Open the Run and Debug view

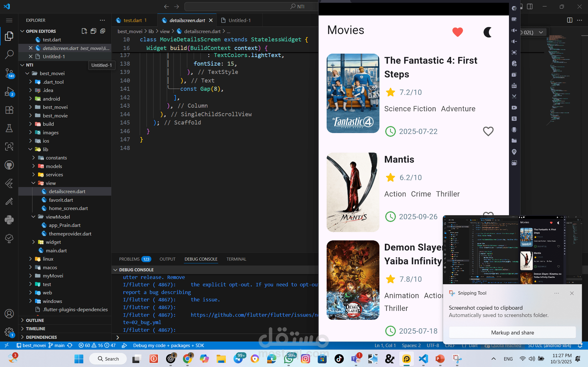pyautogui.click(x=9, y=92)
